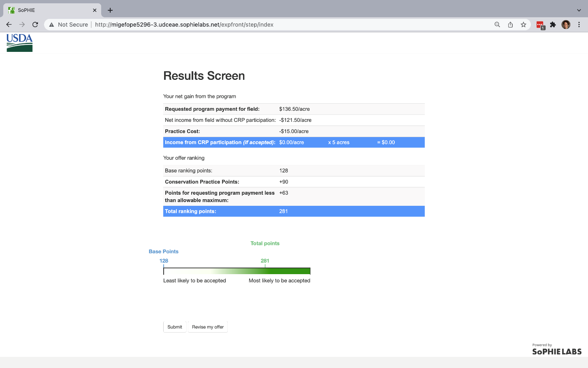This screenshot has width=588, height=368.
Task: Click Least likely to be accepted label
Action: (194, 281)
